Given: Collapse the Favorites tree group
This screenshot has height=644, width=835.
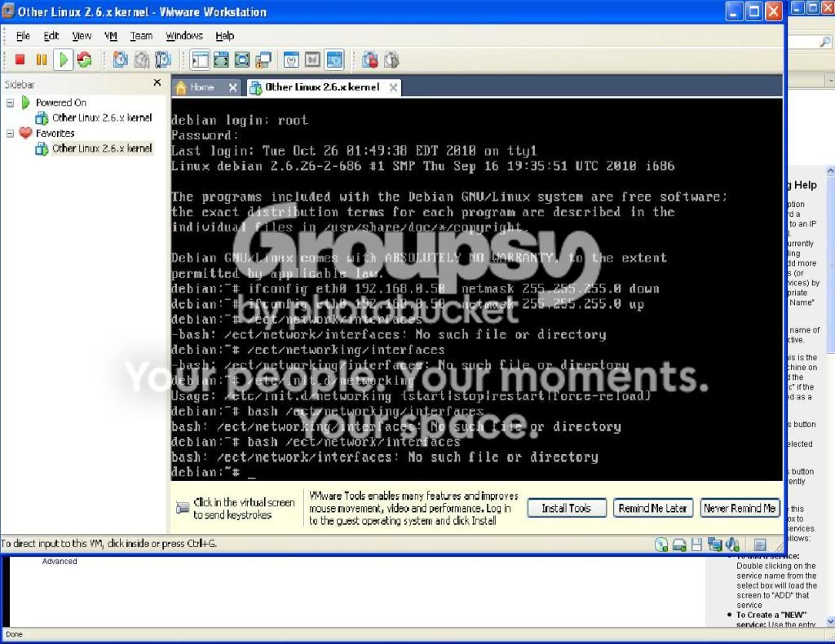Looking at the screenshot, I should [10, 134].
